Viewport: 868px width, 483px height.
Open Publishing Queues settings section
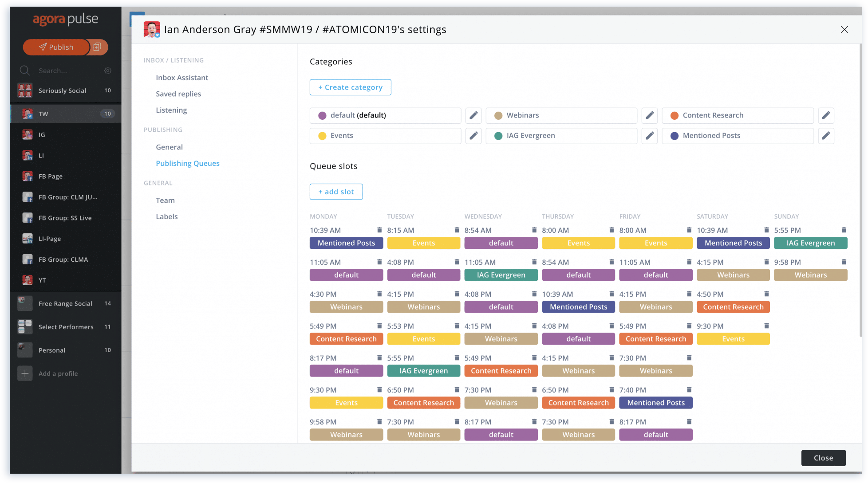tap(187, 162)
